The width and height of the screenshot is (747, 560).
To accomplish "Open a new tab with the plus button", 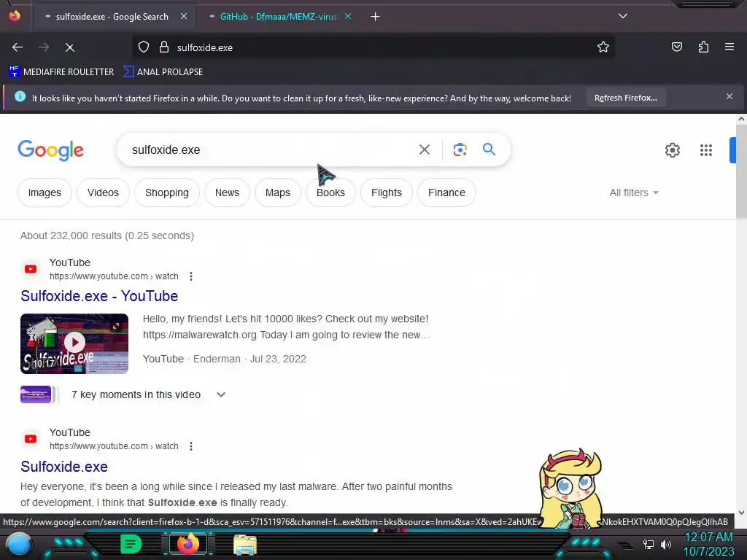I will coord(376,17).
